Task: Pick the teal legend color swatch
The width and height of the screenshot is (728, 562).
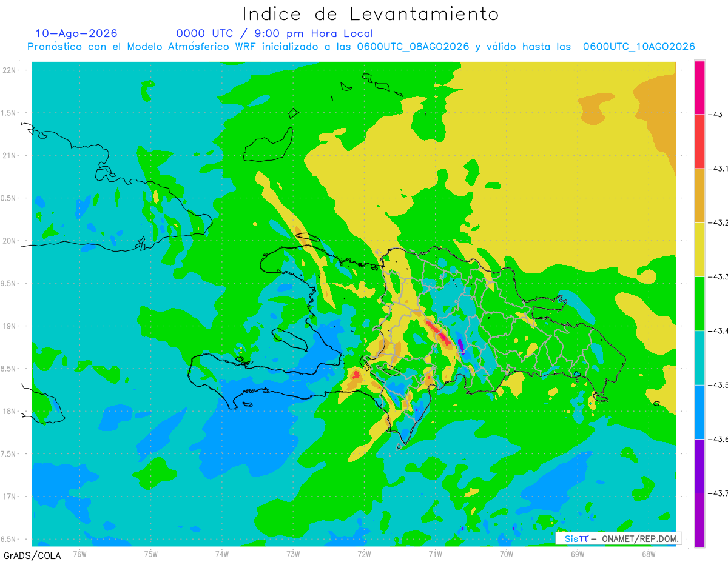Action: point(699,358)
